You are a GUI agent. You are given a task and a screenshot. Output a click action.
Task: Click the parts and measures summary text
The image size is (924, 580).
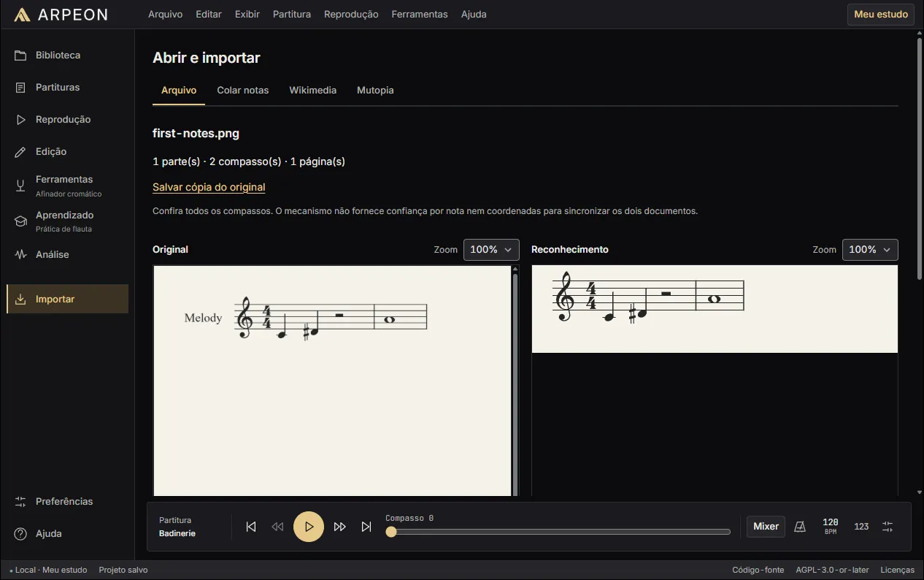(x=249, y=162)
